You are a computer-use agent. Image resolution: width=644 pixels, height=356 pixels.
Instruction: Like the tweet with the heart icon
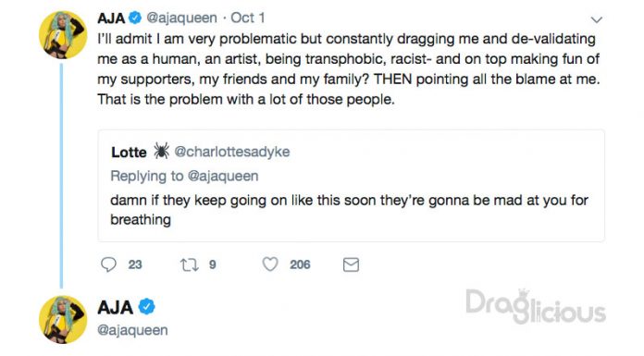270,264
